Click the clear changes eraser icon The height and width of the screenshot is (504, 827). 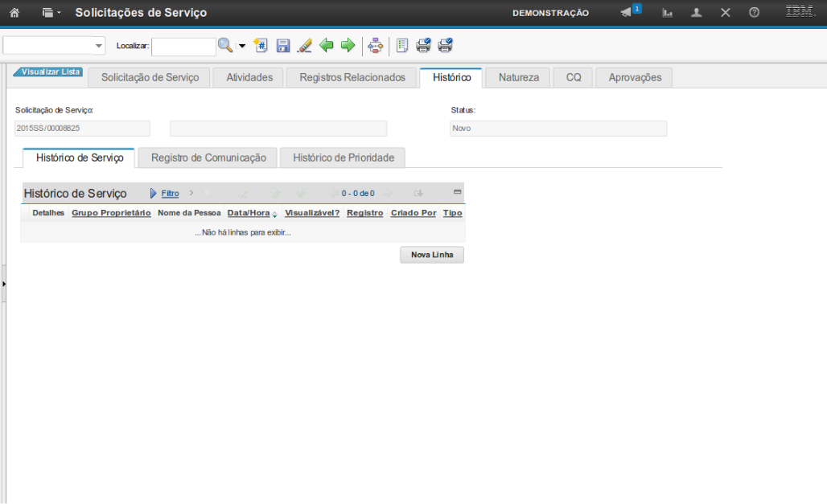[304, 46]
